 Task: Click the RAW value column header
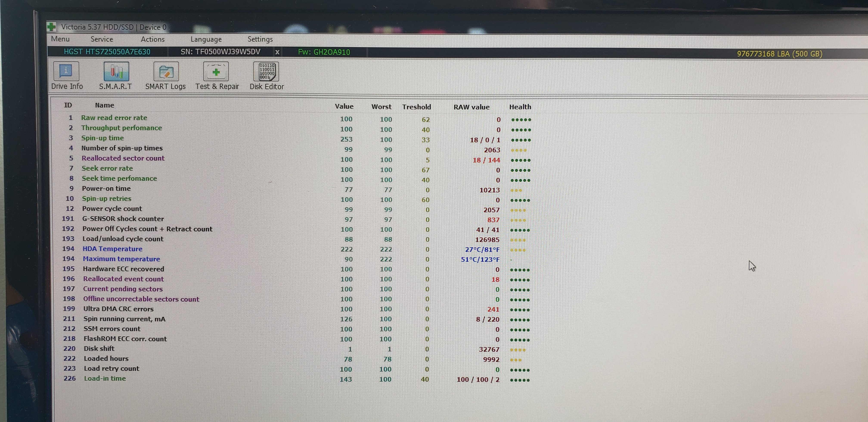[471, 107]
